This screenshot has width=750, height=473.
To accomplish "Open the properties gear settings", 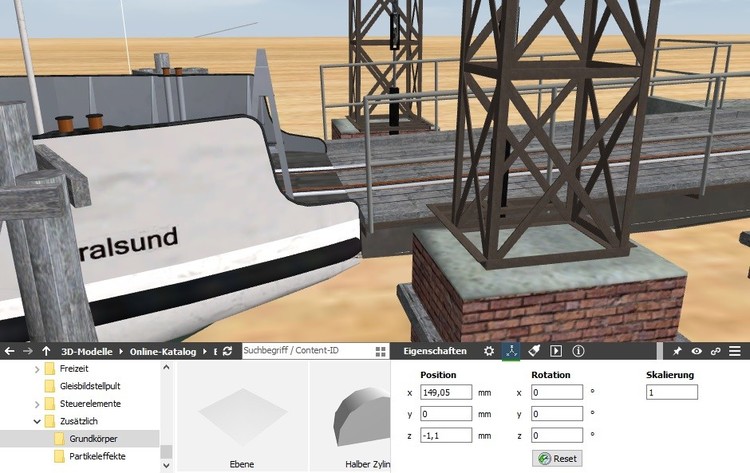I will [489, 352].
